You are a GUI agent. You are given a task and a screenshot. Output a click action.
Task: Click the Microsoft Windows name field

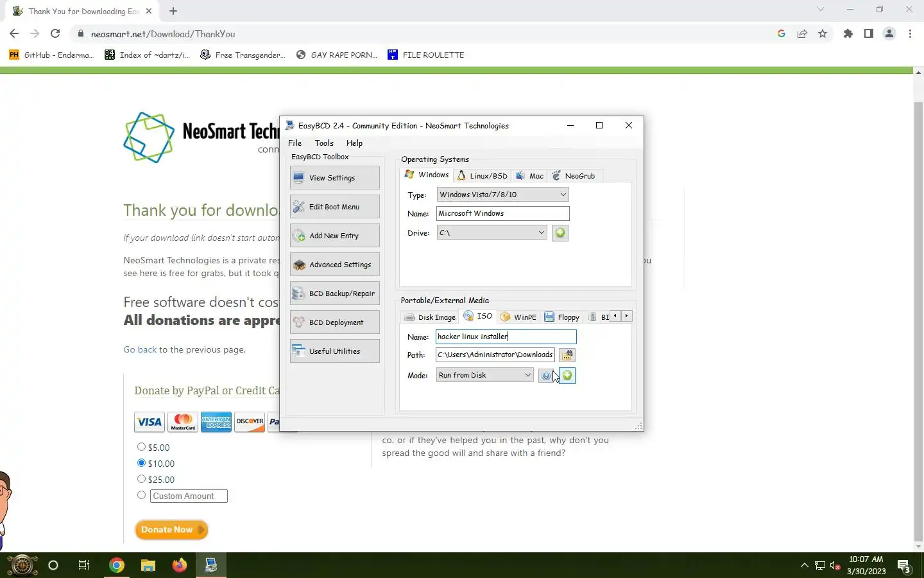[502, 213]
